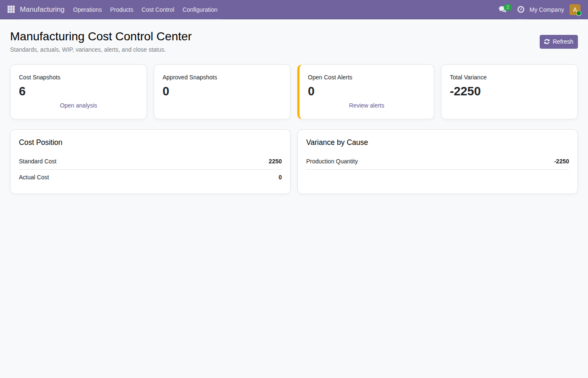Open the Products menu
Screen dimensions: 588x378
(x=122, y=10)
